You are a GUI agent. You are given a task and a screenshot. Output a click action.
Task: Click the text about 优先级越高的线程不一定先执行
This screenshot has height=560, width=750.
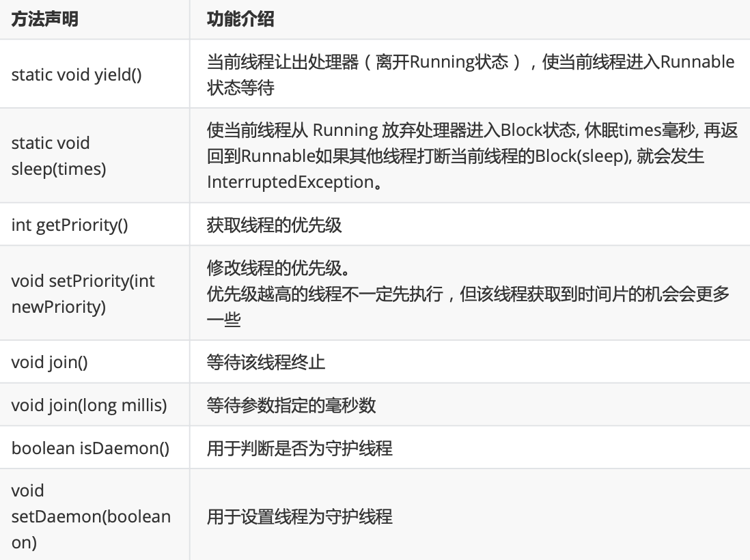(x=325, y=294)
